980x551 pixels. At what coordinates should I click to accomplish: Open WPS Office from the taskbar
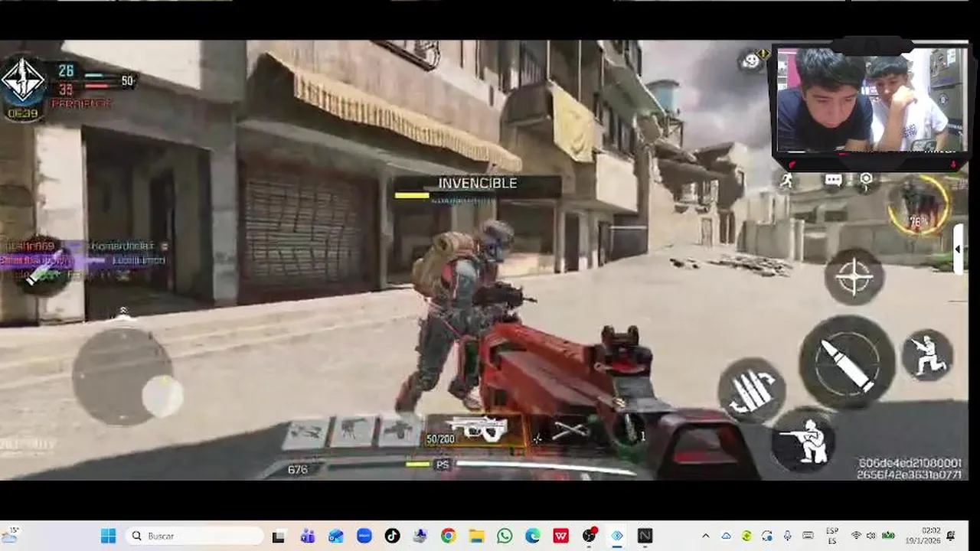coord(561,536)
